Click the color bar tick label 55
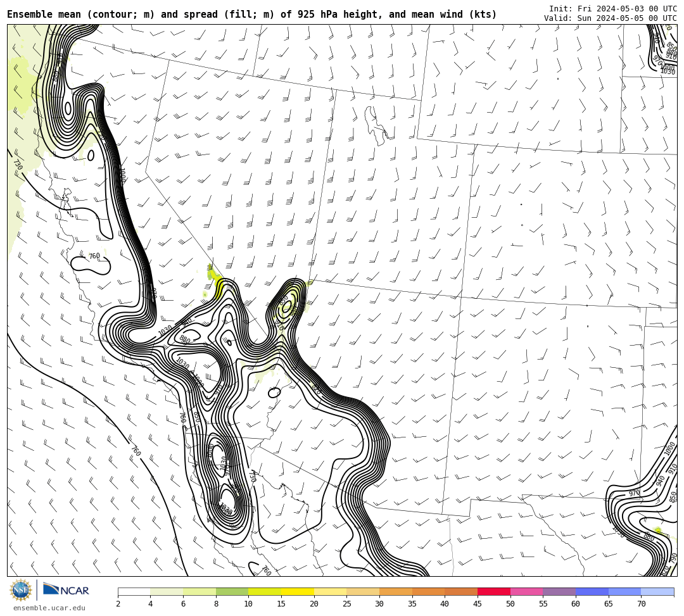 pyautogui.click(x=543, y=604)
